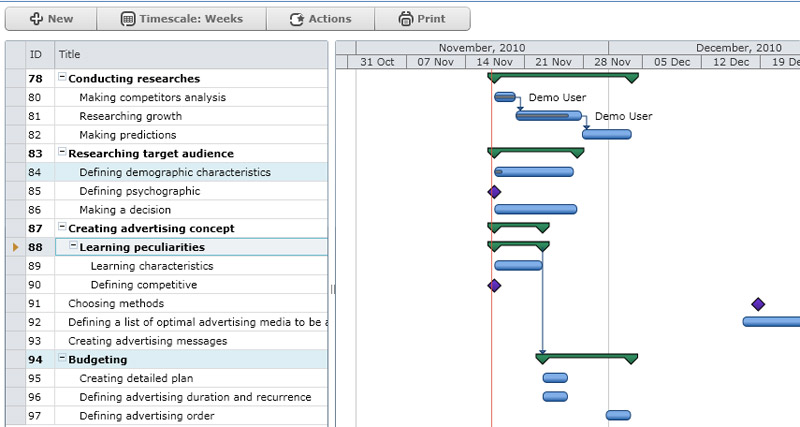Click the orange current-row arrow beside row 88
This screenshot has height=427, width=800.
15,247
